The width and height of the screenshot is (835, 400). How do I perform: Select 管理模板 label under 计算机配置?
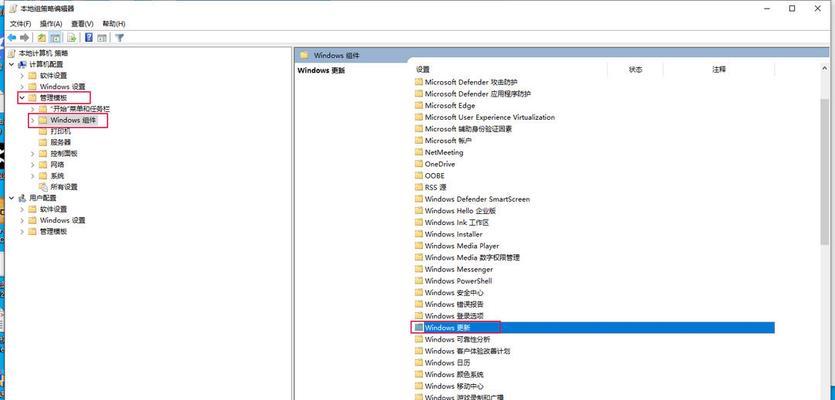point(53,97)
